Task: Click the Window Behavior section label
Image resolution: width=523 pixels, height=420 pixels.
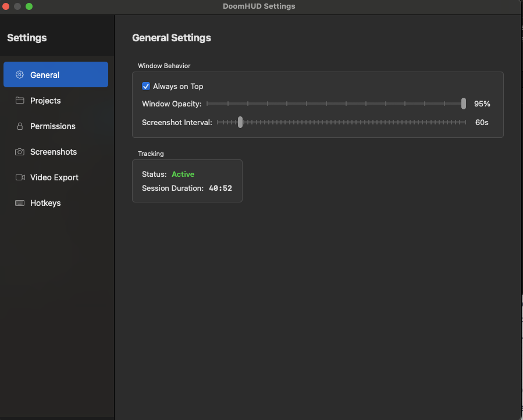Action: [164, 66]
